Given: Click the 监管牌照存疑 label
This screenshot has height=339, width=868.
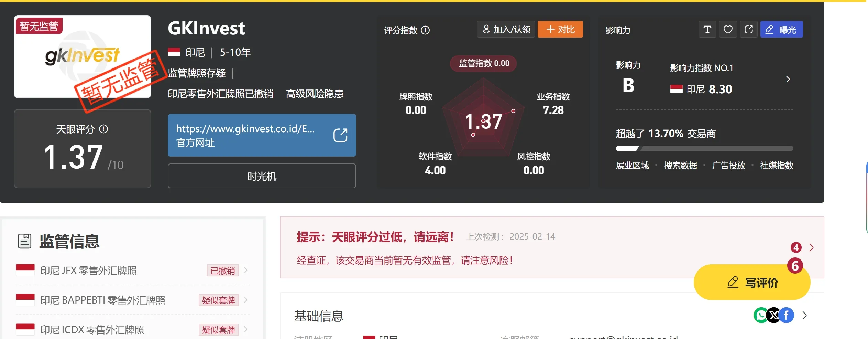Looking at the screenshot, I should click(x=197, y=73).
